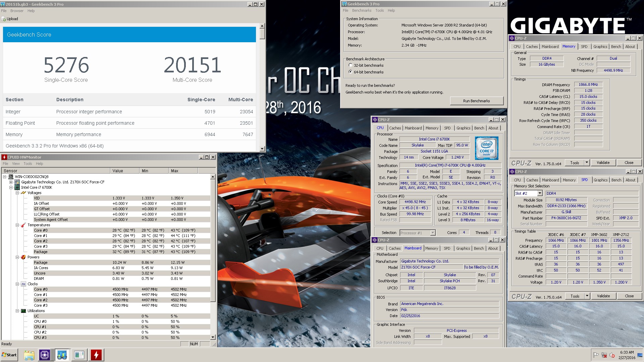
Task: Open Tools dropdown arrow in CPU-Z Memory window
Action: point(587,163)
